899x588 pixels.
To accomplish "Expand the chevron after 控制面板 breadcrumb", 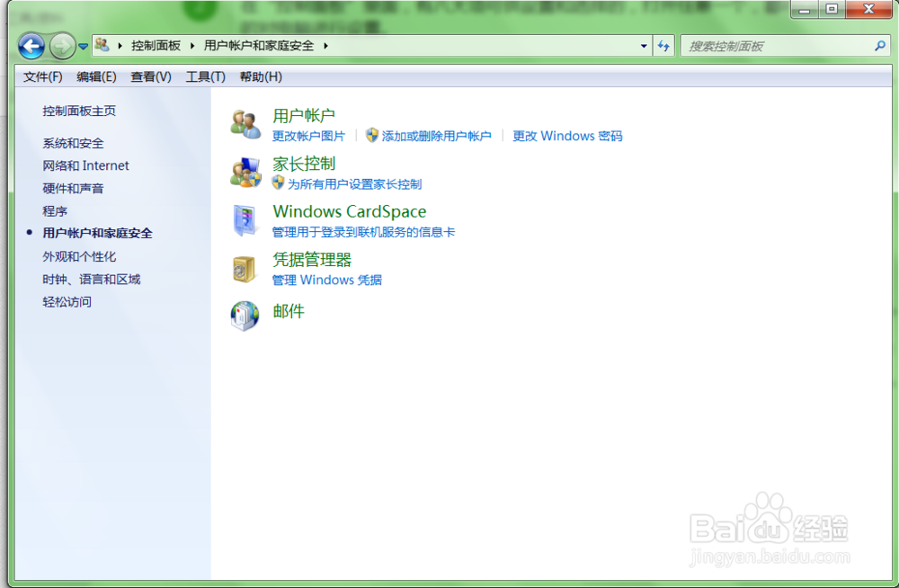I will click(x=192, y=46).
